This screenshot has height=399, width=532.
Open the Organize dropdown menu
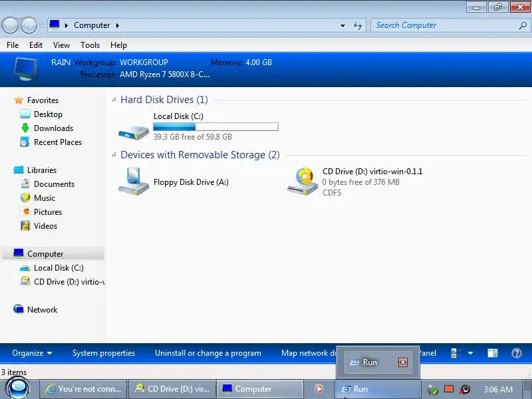pos(32,353)
